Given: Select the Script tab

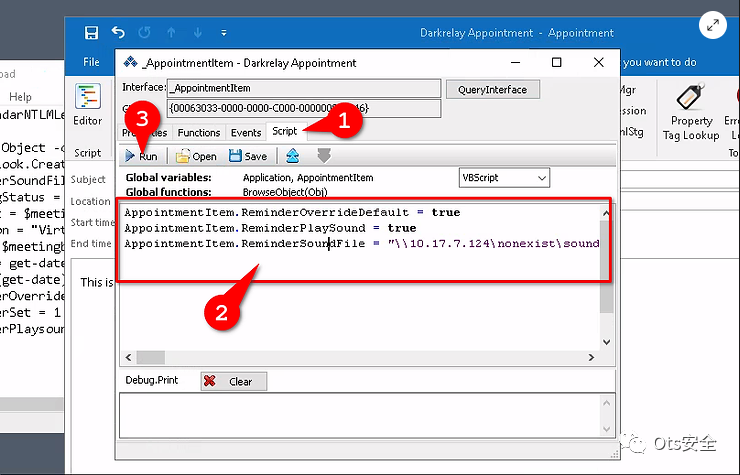Looking at the screenshot, I should (285, 131).
